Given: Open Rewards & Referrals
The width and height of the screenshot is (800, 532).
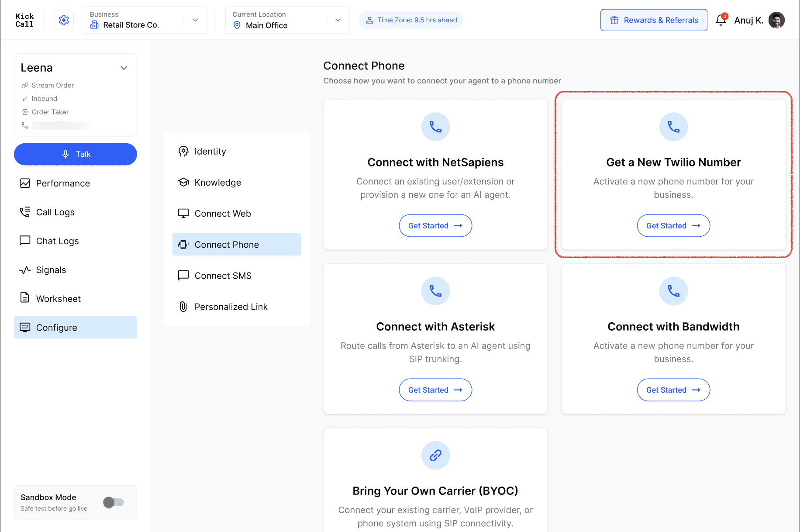Looking at the screenshot, I should [654, 20].
